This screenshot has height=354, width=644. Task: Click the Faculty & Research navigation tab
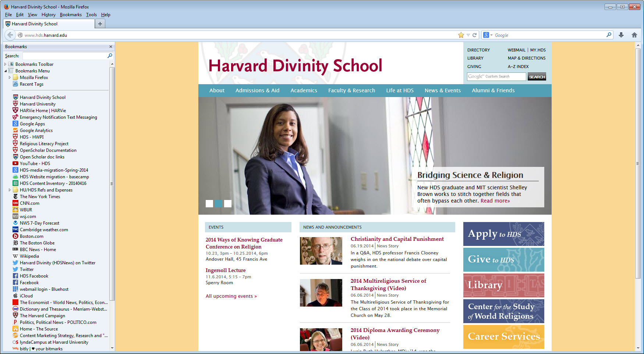352,90
